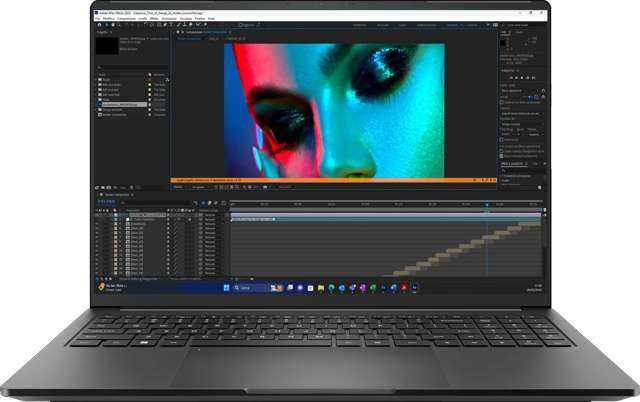Screen dimensions: 640x402
Task: Open the viewer resolution dropdown
Action: click(199, 187)
